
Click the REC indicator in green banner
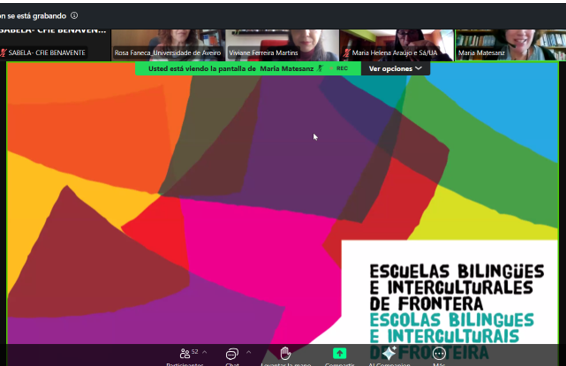point(339,68)
